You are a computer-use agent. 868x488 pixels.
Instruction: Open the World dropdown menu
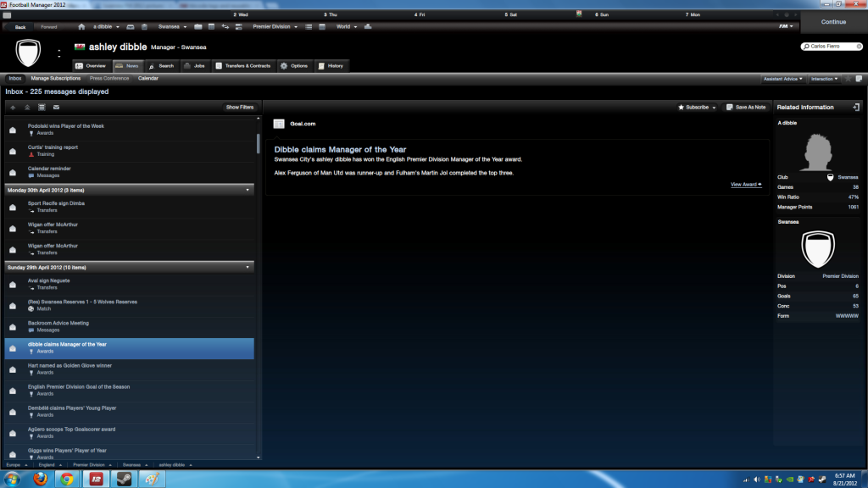click(347, 26)
